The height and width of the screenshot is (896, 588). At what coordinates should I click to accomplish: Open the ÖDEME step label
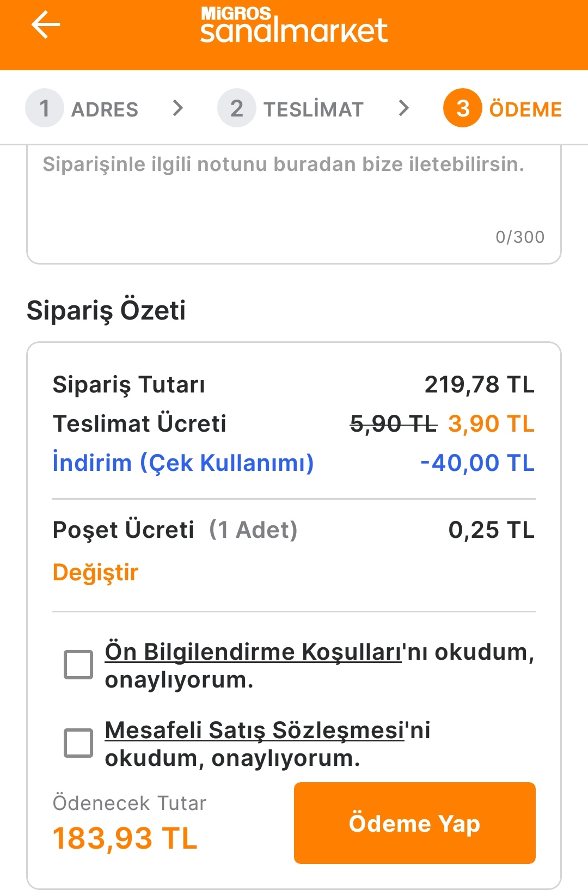525,109
